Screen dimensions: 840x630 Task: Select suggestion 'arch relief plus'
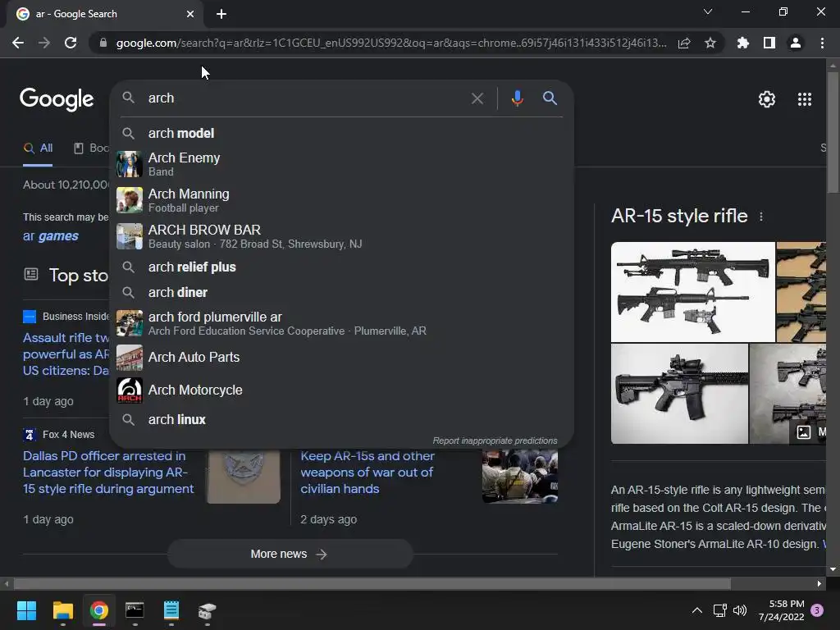[x=342, y=267]
